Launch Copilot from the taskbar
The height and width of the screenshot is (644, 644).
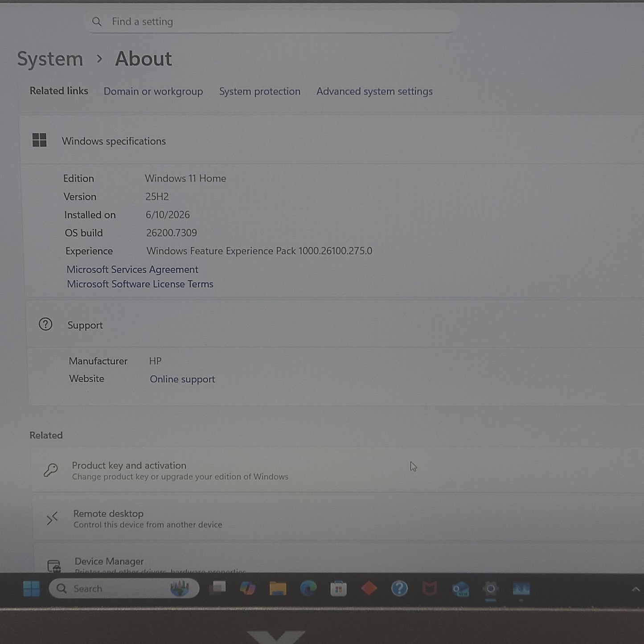pyautogui.click(x=247, y=589)
